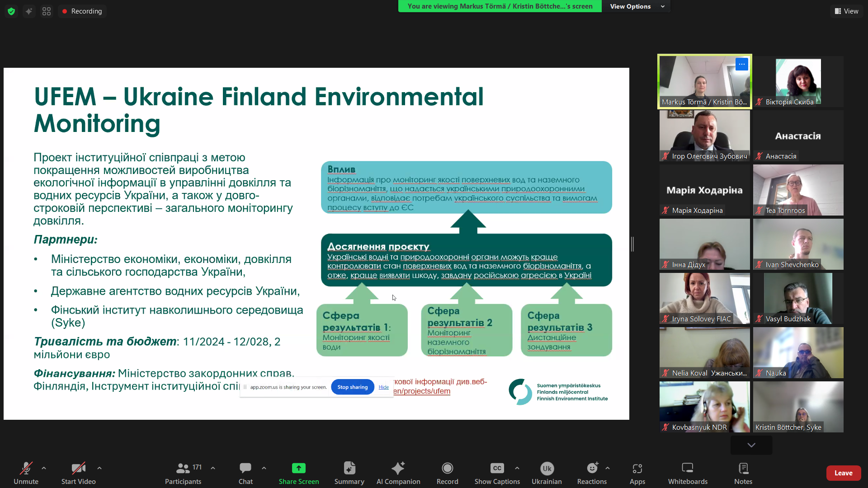Show more participant videos with down chevron

click(751, 445)
